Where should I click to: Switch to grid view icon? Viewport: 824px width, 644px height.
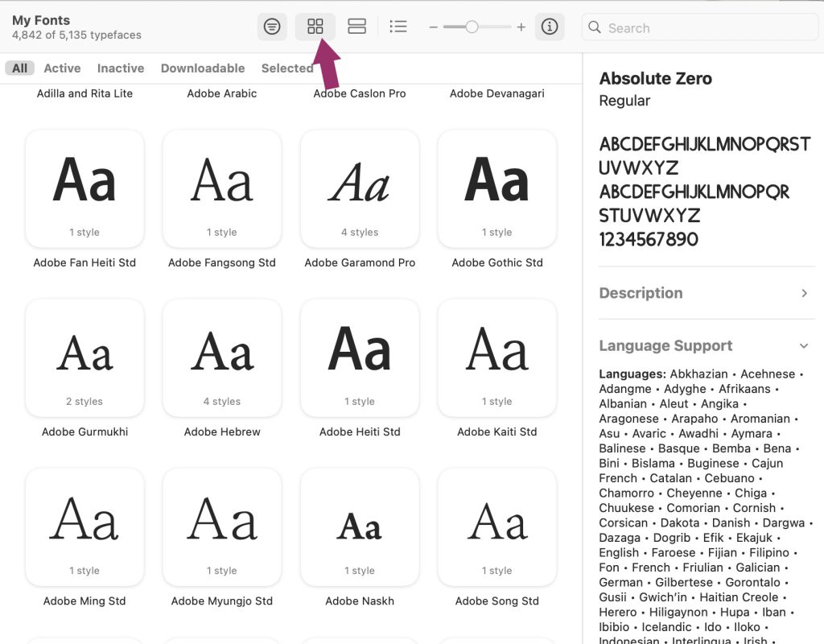[315, 27]
